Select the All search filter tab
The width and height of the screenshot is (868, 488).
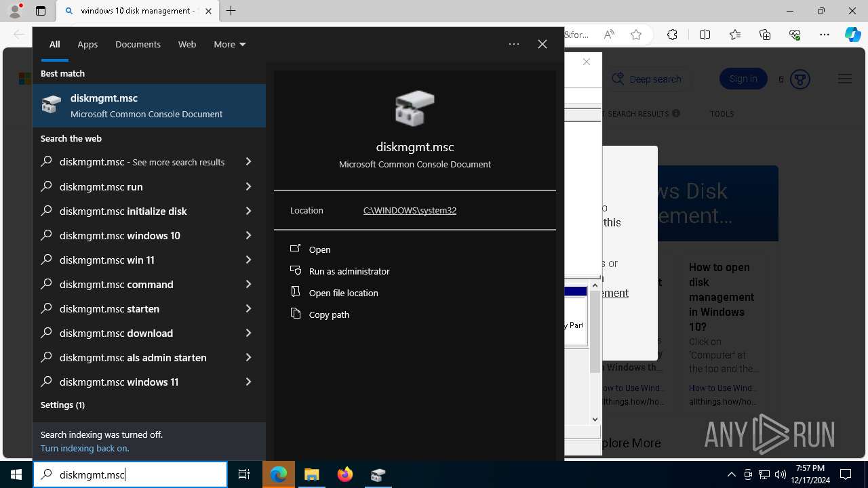pyautogui.click(x=55, y=44)
